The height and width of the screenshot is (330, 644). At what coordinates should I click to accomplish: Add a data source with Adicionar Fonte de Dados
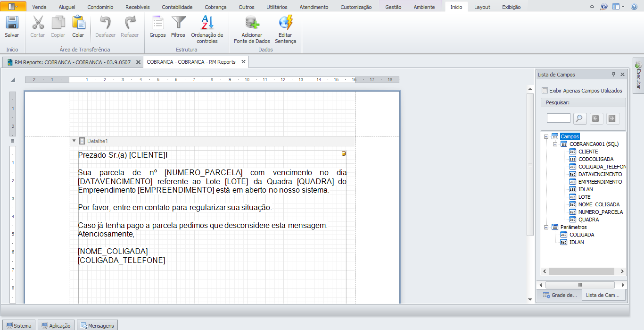pyautogui.click(x=252, y=30)
